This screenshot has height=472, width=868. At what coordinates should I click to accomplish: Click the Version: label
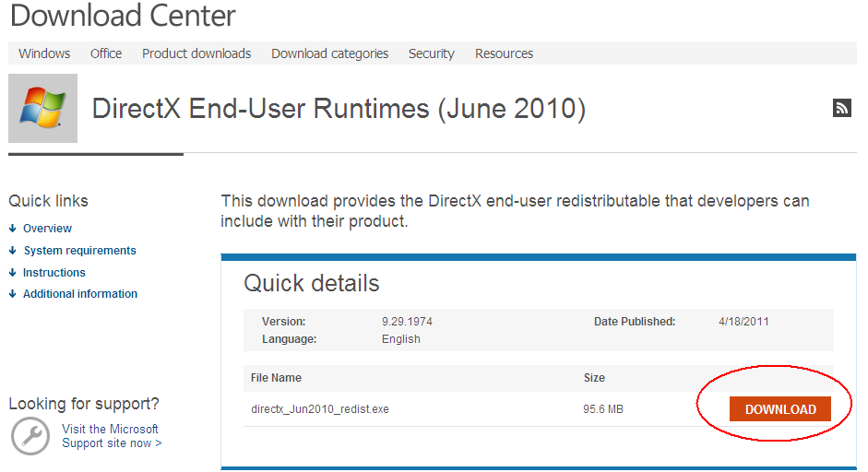(283, 322)
